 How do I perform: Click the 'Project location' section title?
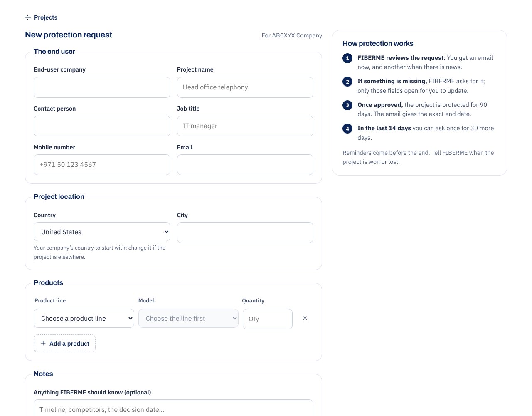click(59, 197)
